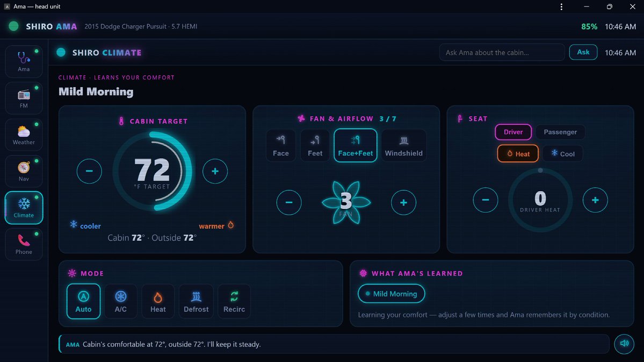Click the speaker icon beside Ama's message
The image size is (644, 362).
coord(624,344)
